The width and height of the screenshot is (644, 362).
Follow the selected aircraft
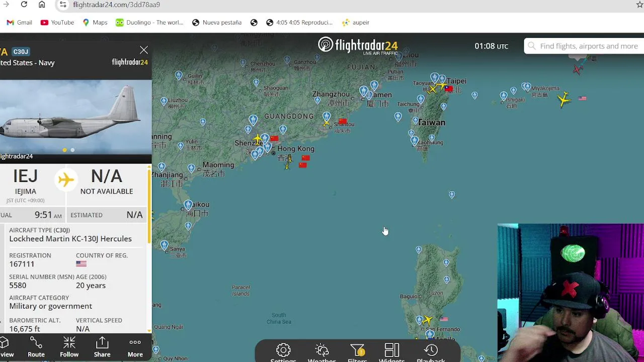pyautogui.click(x=69, y=347)
